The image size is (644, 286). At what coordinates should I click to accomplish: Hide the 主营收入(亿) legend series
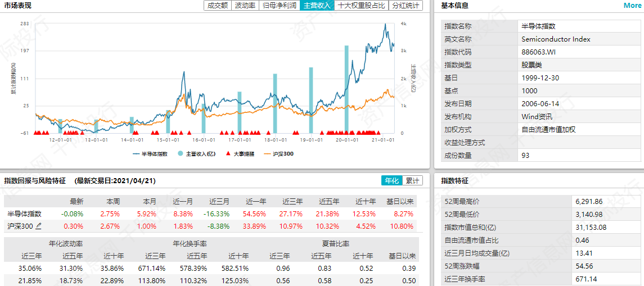click(197, 154)
